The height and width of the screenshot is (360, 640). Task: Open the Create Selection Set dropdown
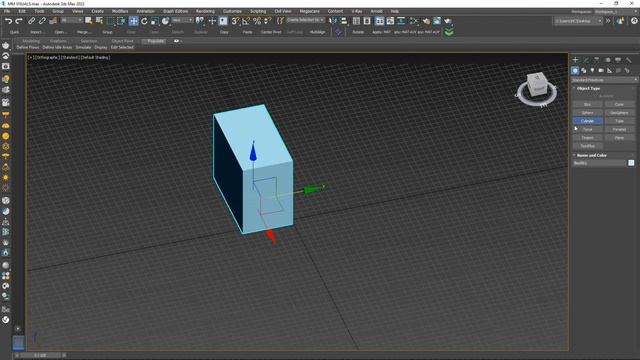point(305,20)
